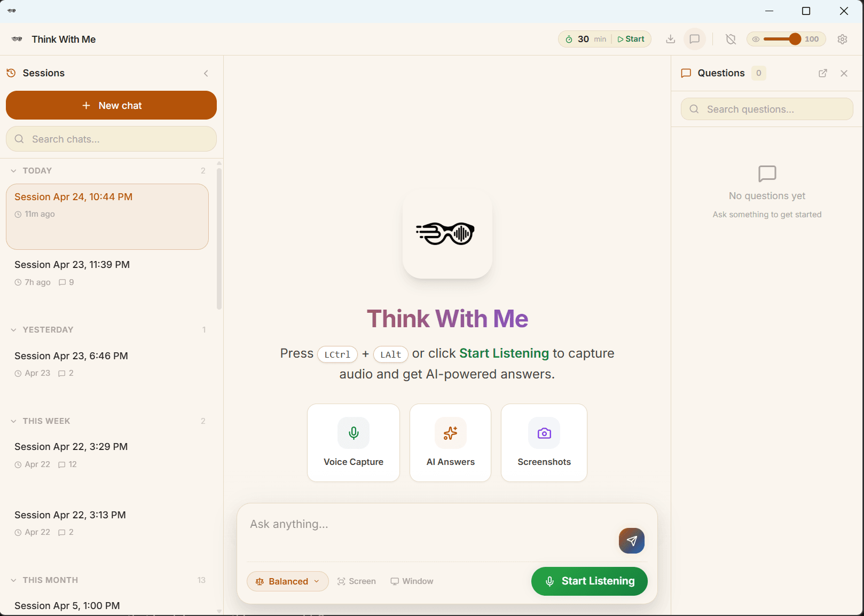Click the green Start Listening text link

click(504, 353)
